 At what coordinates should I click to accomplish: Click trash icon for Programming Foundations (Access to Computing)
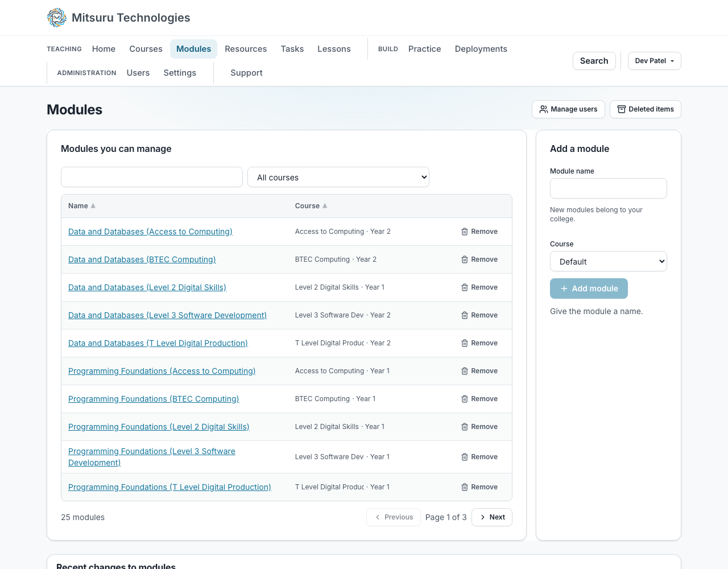pos(465,371)
